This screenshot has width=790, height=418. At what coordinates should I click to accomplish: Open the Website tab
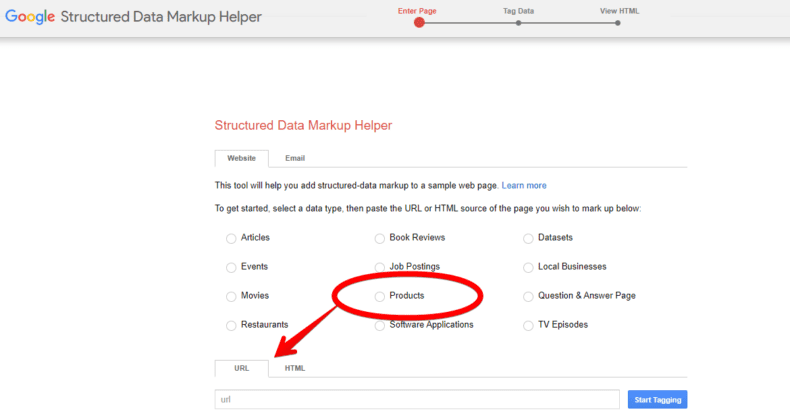click(x=241, y=158)
